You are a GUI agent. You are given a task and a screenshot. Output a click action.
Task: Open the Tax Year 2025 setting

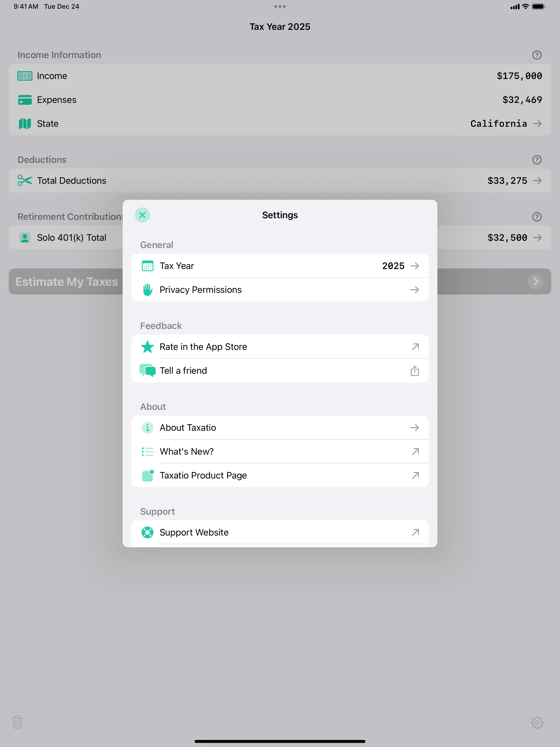click(x=279, y=266)
